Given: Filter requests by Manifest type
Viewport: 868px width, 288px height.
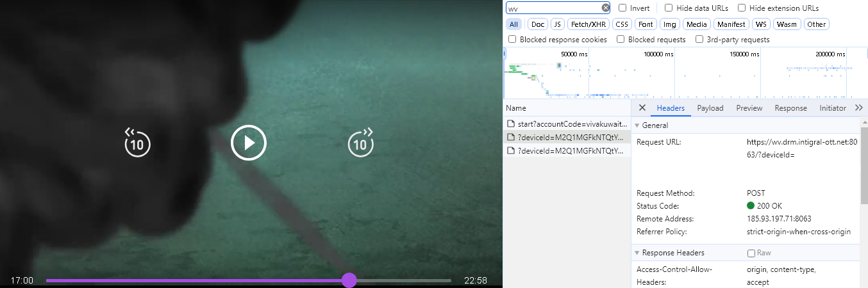Looking at the screenshot, I should pyautogui.click(x=731, y=24).
